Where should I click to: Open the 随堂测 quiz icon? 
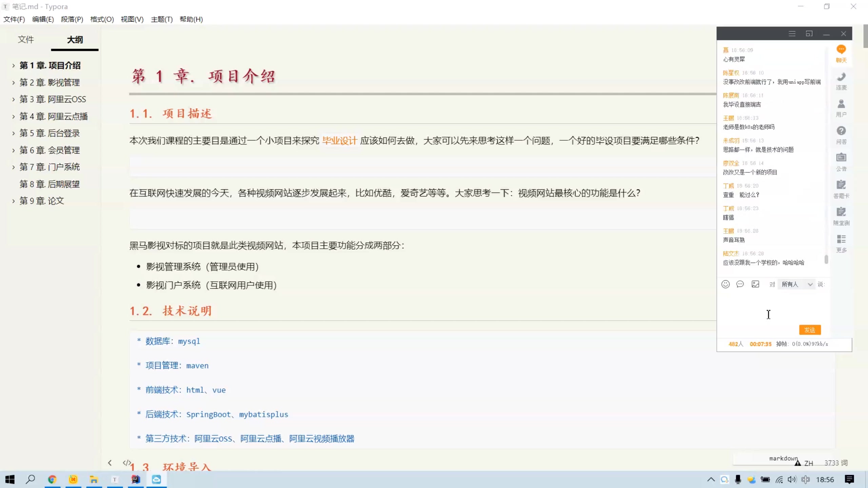[x=841, y=216]
